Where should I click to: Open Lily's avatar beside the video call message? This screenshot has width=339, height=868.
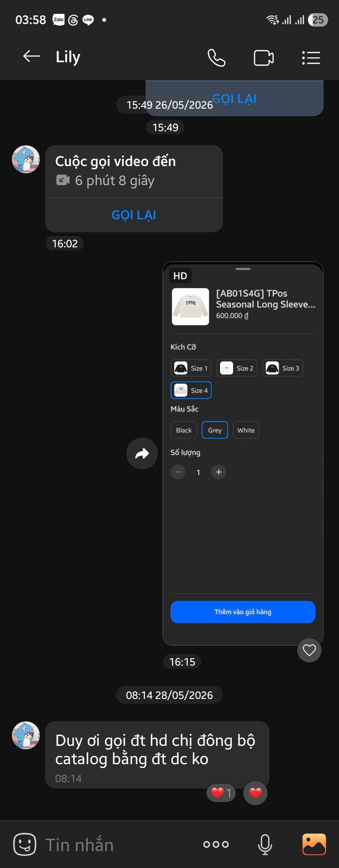(26, 159)
